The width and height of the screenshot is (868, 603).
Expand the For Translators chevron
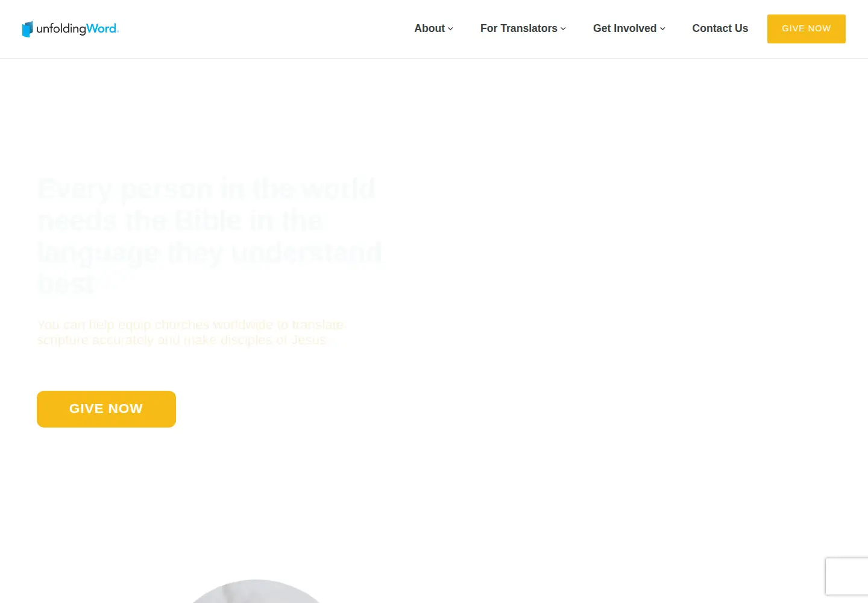(563, 29)
